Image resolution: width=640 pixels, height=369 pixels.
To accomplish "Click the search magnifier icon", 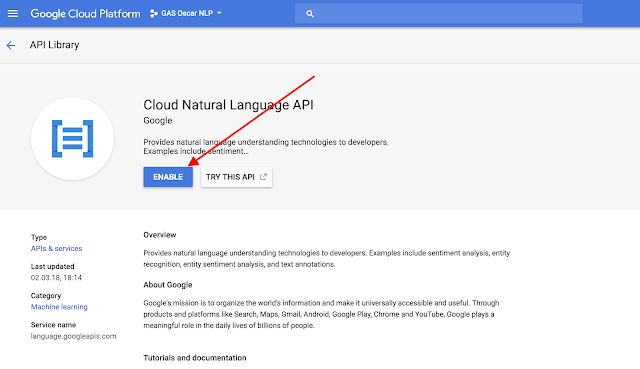I will (x=310, y=14).
